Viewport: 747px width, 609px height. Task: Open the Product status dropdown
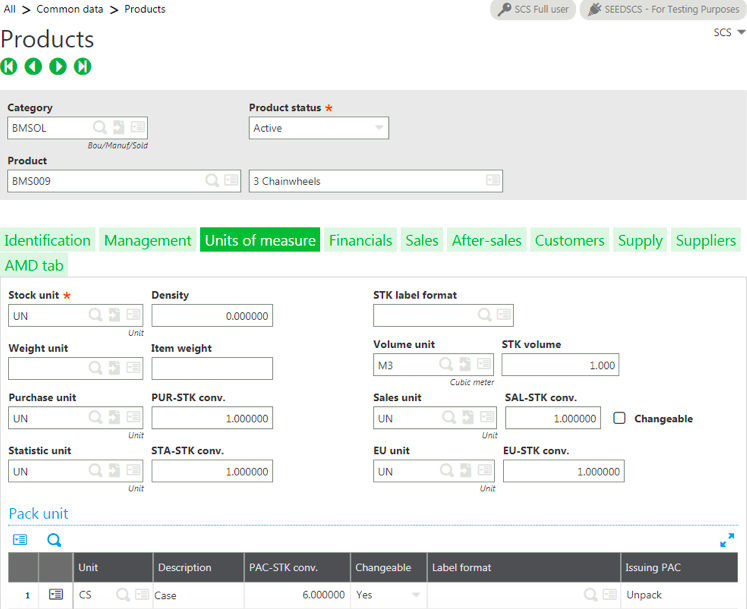pos(379,128)
